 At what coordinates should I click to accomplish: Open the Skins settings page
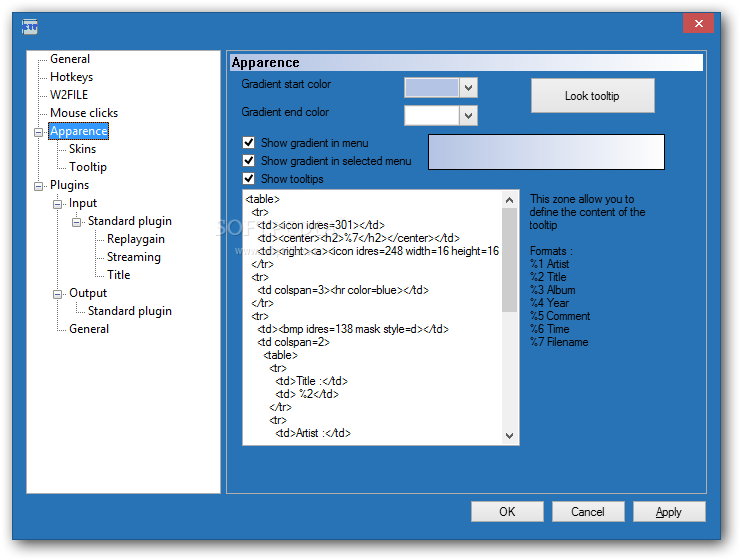[x=82, y=149]
